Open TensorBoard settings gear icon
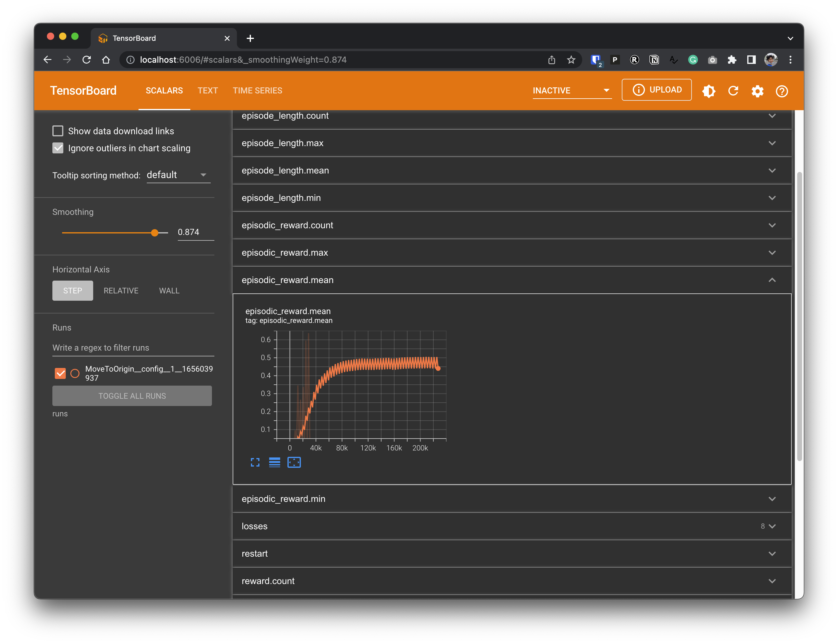This screenshot has height=644, width=838. tap(758, 91)
